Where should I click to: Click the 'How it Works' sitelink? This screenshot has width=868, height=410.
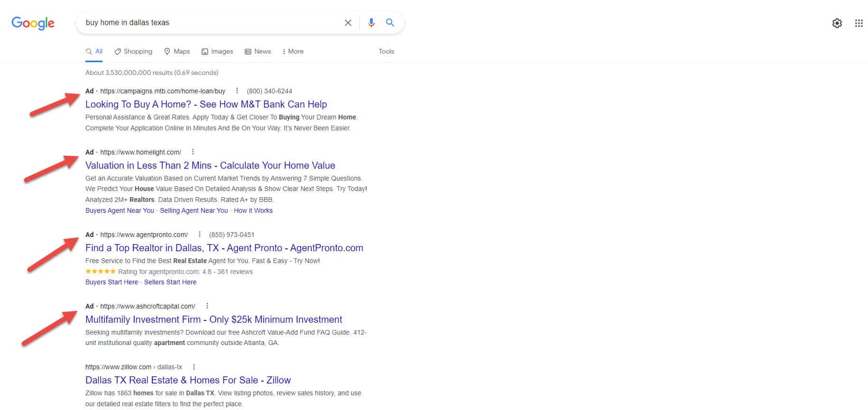(253, 210)
